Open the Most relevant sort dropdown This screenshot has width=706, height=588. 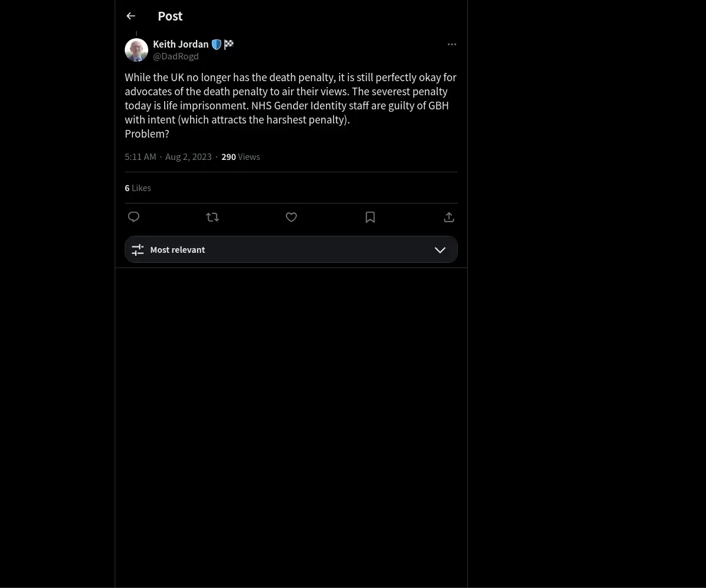(x=291, y=249)
